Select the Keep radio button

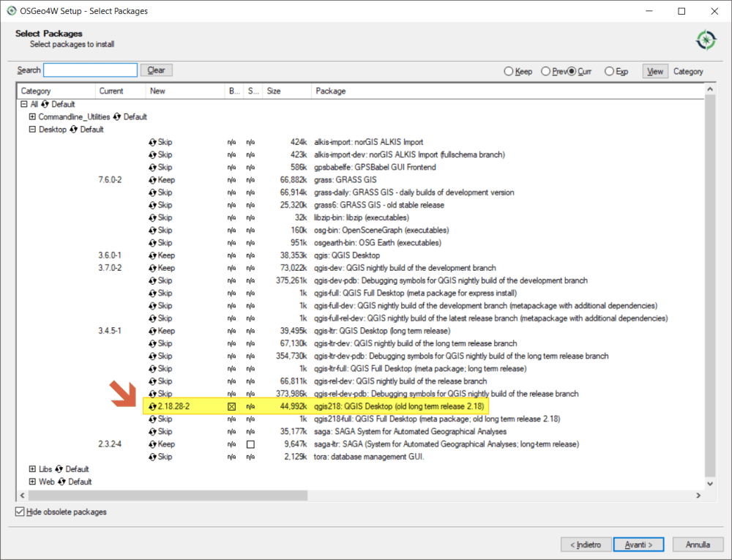(509, 72)
